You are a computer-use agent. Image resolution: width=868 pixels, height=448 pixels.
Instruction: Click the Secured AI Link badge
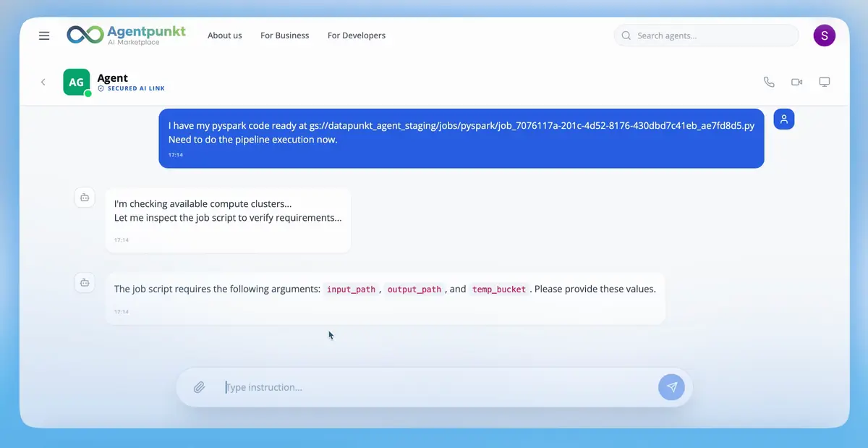click(x=131, y=88)
